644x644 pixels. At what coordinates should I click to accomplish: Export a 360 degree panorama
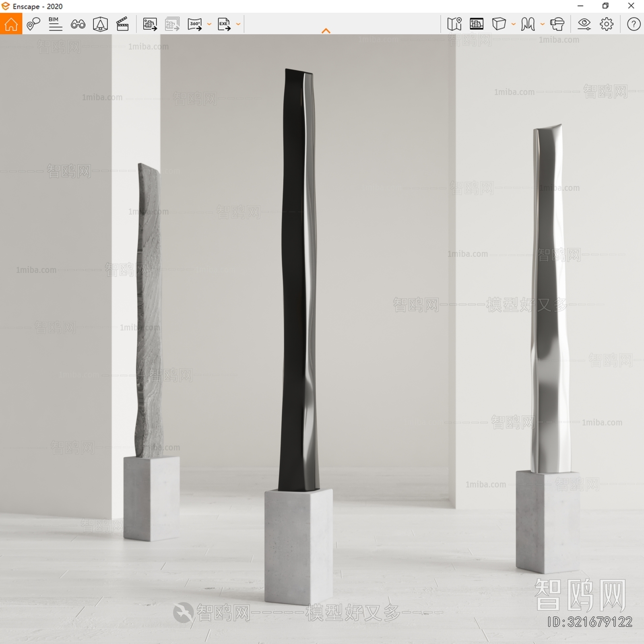tap(195, 24)
